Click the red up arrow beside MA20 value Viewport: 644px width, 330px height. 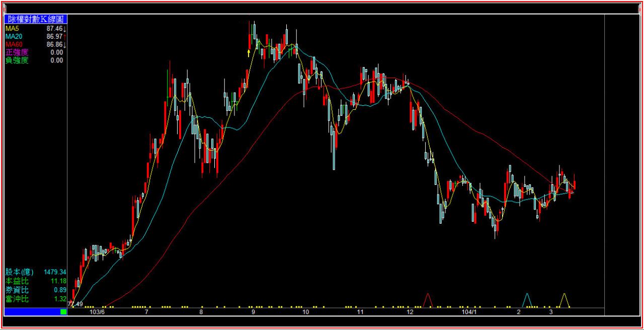point(65,37)
